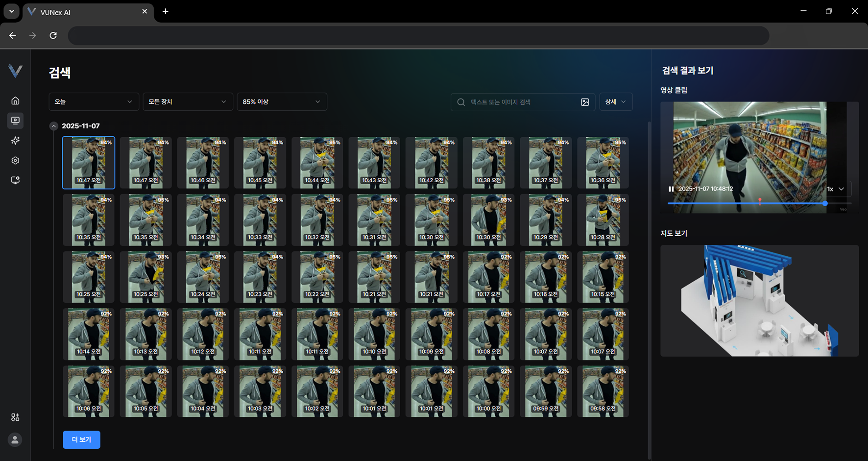868x461 pixels.
Task: Open the apps grid icon in sidebar
Action: pos(15,417)
